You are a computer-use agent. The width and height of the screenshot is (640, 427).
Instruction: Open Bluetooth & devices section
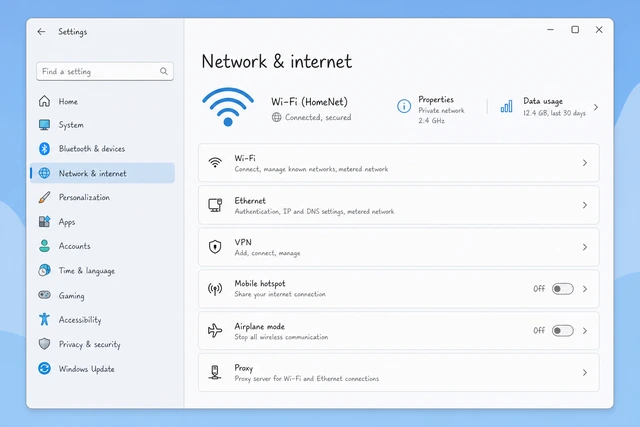[x=102, y=149]
